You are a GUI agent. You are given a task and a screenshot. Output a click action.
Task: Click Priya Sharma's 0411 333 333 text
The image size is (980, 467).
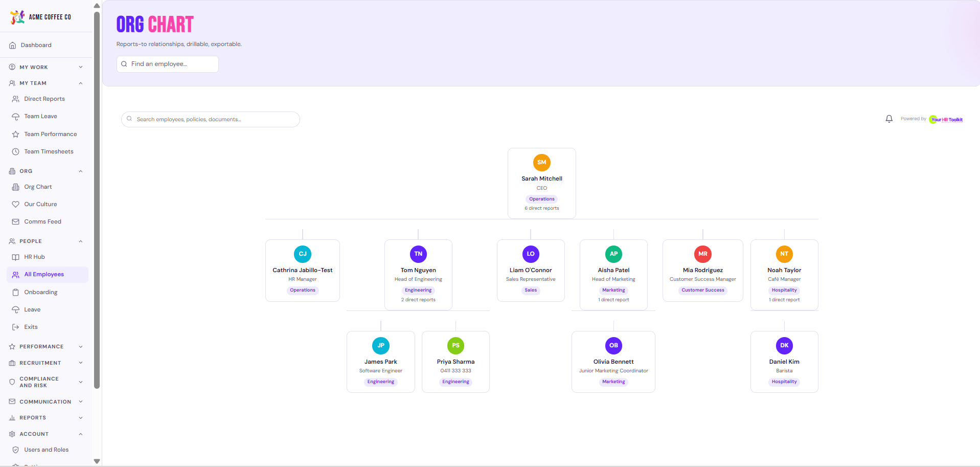455,371
